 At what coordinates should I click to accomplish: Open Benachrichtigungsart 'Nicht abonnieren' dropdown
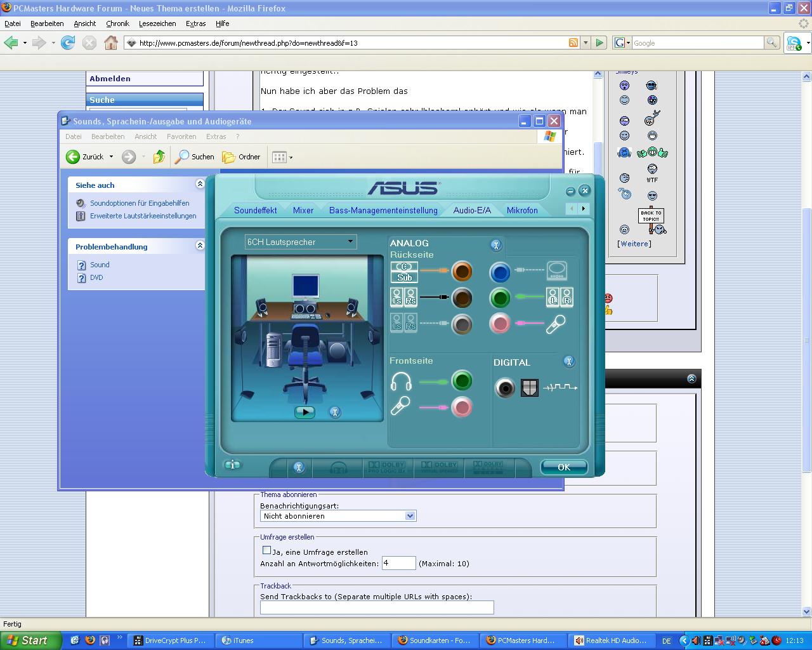coord(338,516)
